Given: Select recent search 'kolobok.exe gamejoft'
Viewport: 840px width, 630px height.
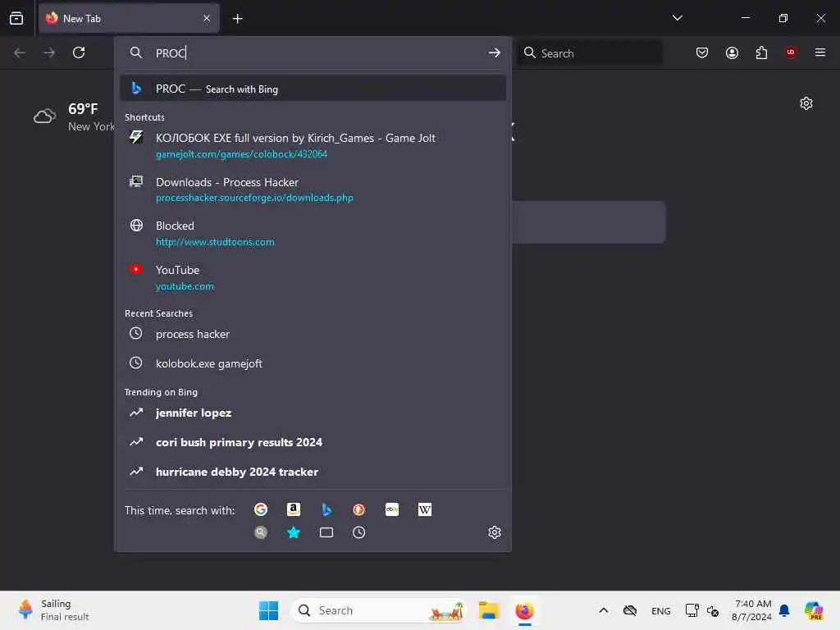Looking at the screenshot, I should click(x=313, y=363).
